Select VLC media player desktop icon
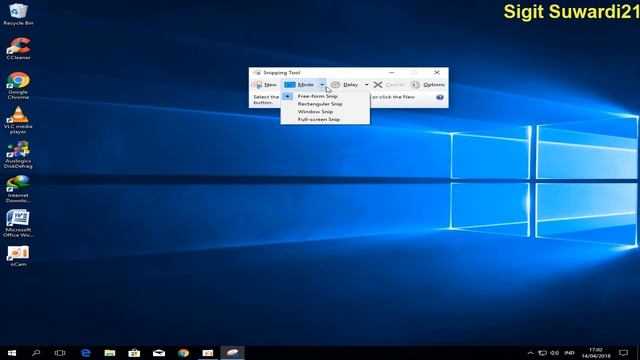The height and width of the screenshot is (360, 640). click(18, 120)
